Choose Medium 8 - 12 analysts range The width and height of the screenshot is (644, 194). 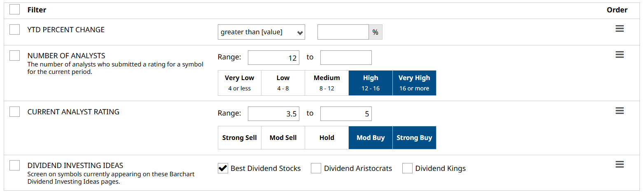[327, 83]
